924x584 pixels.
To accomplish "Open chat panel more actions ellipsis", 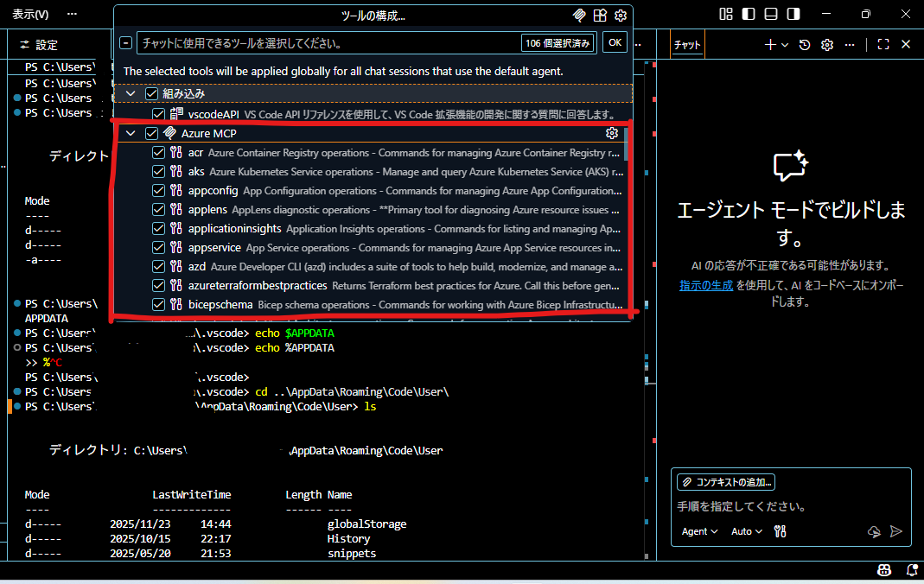I will (x=850, y=45).
